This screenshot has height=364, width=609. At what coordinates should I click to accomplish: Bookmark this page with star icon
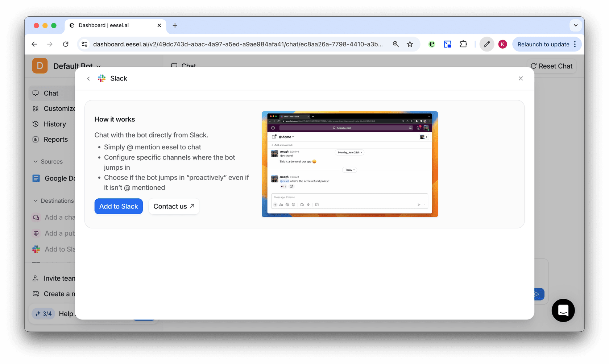(x=410, y=44)
